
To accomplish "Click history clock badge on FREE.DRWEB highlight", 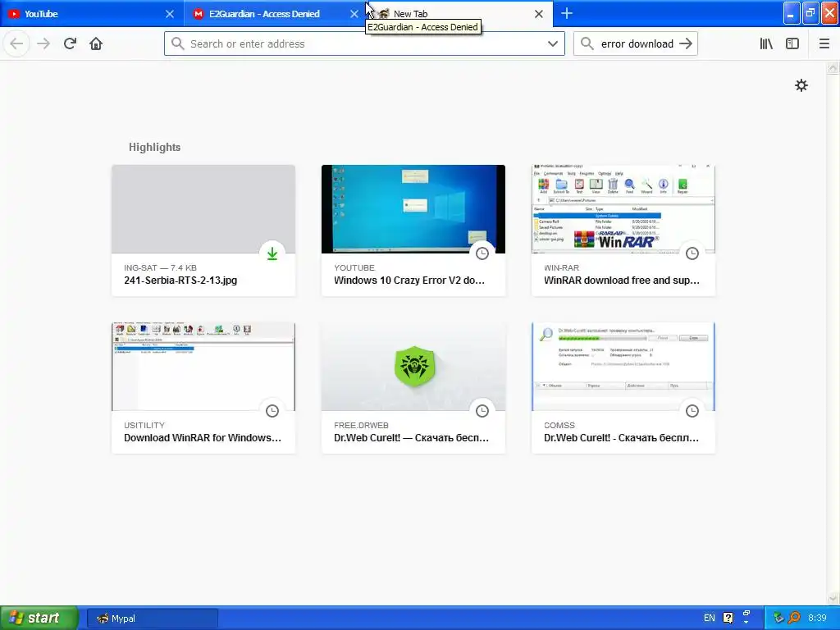I will point(482,411).
